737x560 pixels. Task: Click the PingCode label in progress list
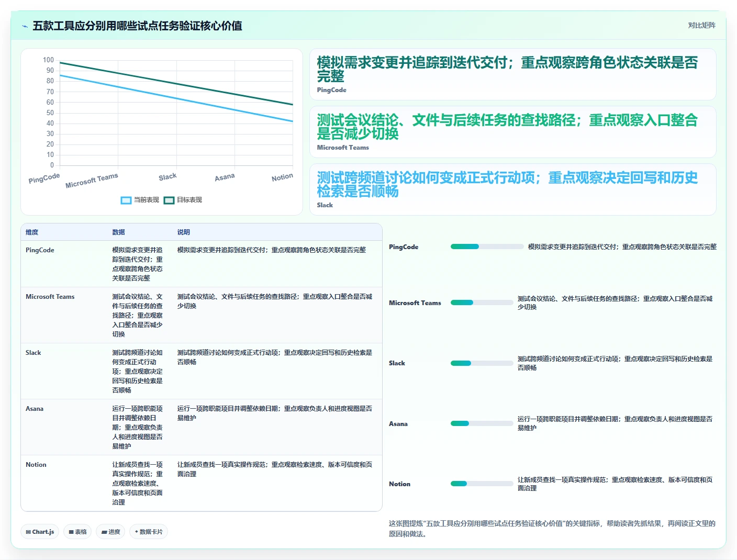404,247
